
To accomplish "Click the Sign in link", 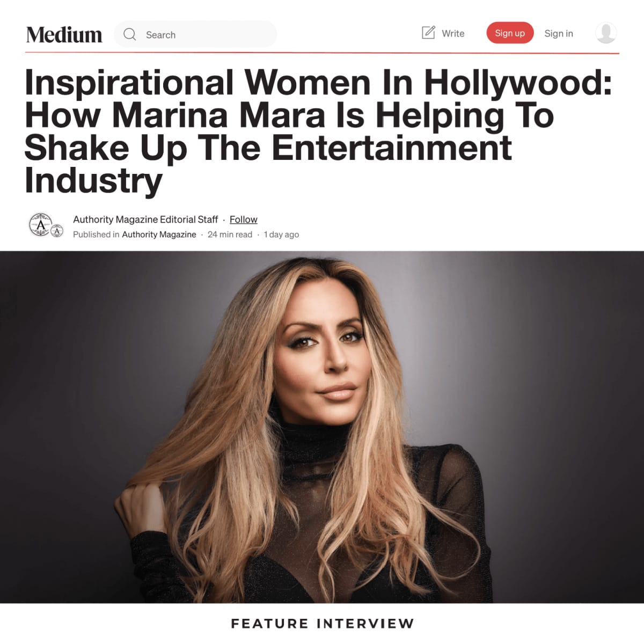I will 559,33.
